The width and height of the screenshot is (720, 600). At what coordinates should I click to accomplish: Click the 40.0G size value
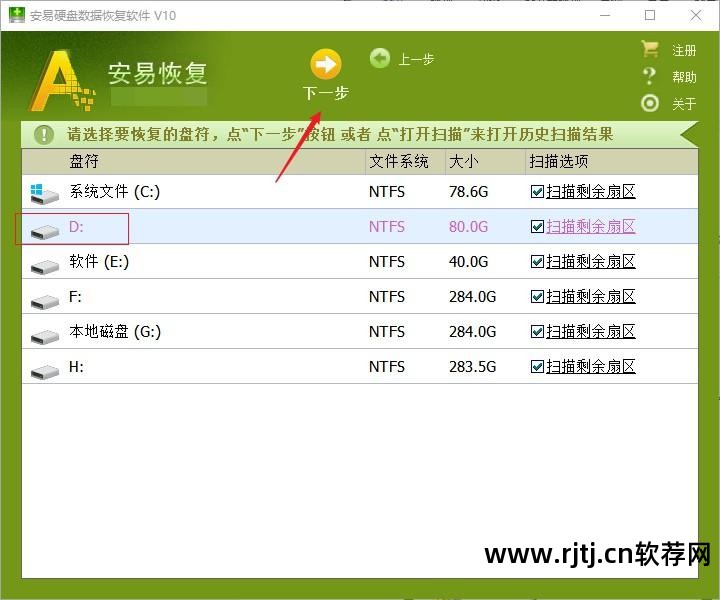(x=469, y=262)
